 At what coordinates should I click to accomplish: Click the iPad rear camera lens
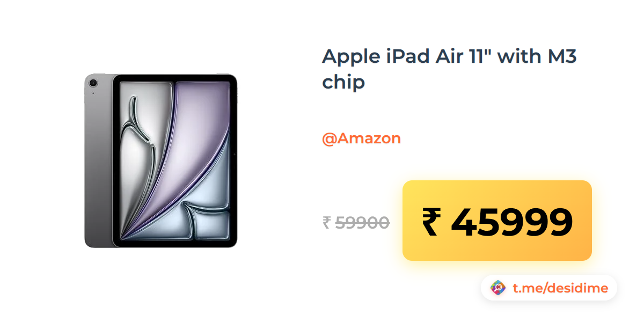click(x=93, y=83)
